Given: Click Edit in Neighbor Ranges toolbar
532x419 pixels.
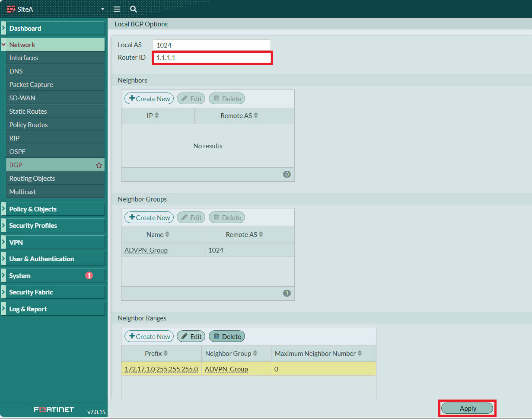Looking at the screenshot, I should click(191, 336).
